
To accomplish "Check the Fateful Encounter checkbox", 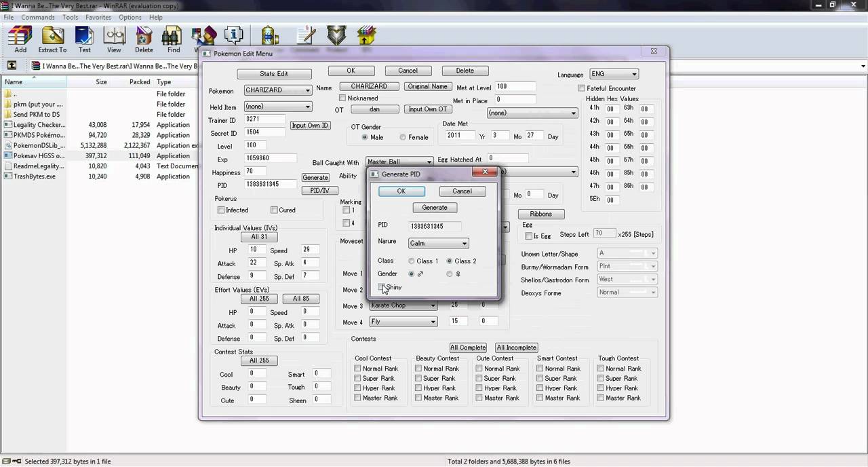I will coord(582,88).
